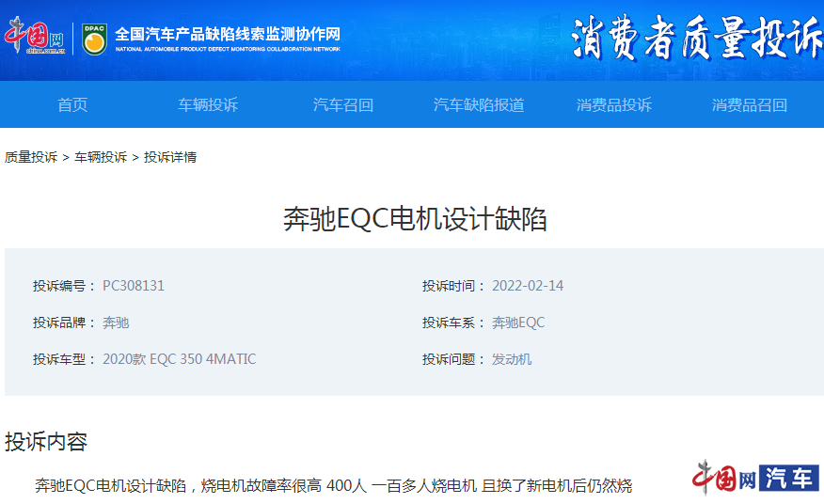824x504 pixels.
Task: Select 汽车召回 in the navigation bar
Action: [x=343, y=104]
